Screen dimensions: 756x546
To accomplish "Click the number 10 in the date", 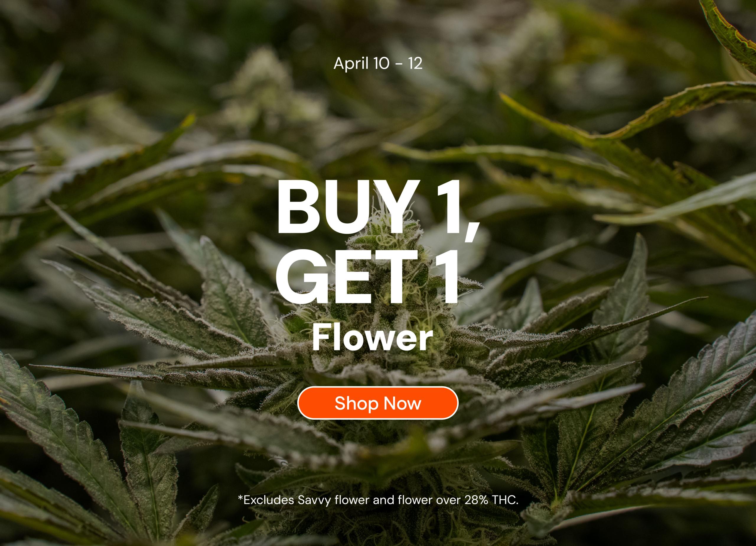I will [x=381, y=63].
